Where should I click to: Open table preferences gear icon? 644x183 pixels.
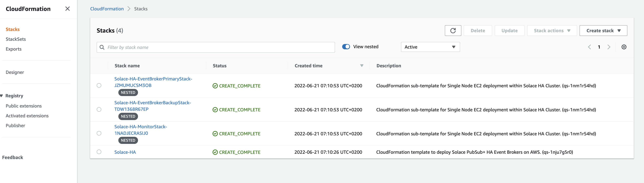[624, 47]
